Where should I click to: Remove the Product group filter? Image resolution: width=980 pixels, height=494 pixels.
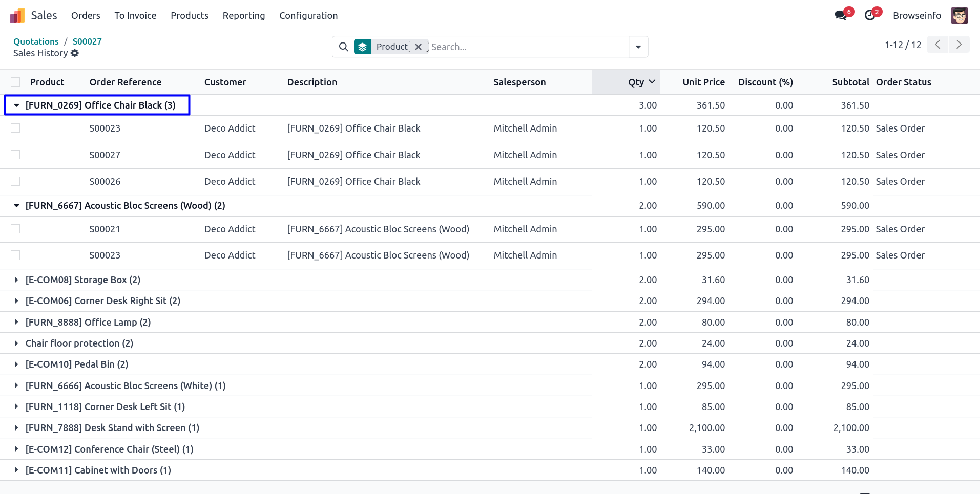pyautogui.click(x=418, y=47)
